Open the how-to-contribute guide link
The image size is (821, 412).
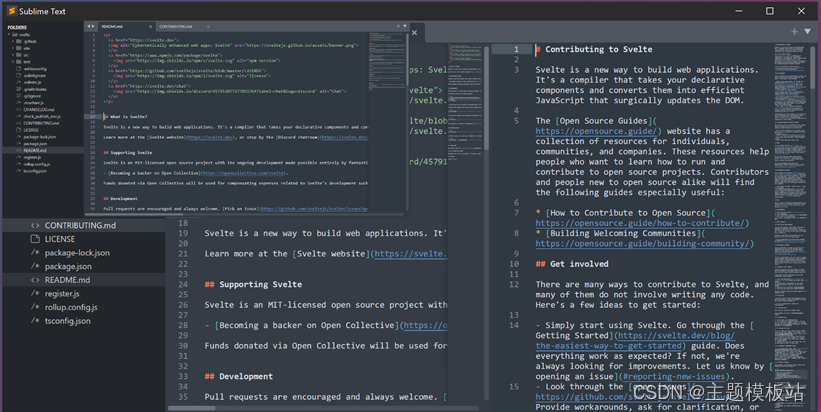click(640, 223)
